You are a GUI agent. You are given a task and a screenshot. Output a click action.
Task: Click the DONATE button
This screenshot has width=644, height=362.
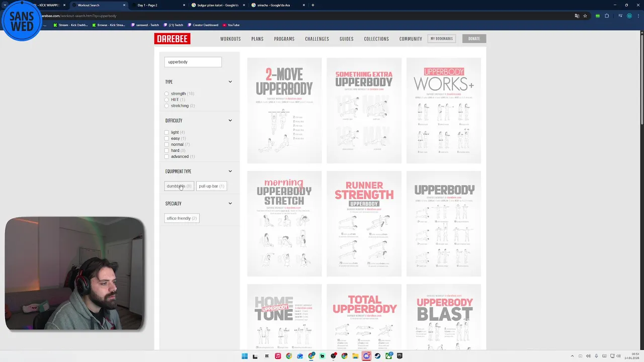[474, 39]
